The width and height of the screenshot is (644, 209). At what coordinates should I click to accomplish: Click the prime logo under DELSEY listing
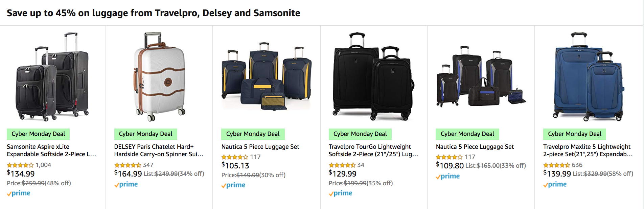tap(126, 185)
